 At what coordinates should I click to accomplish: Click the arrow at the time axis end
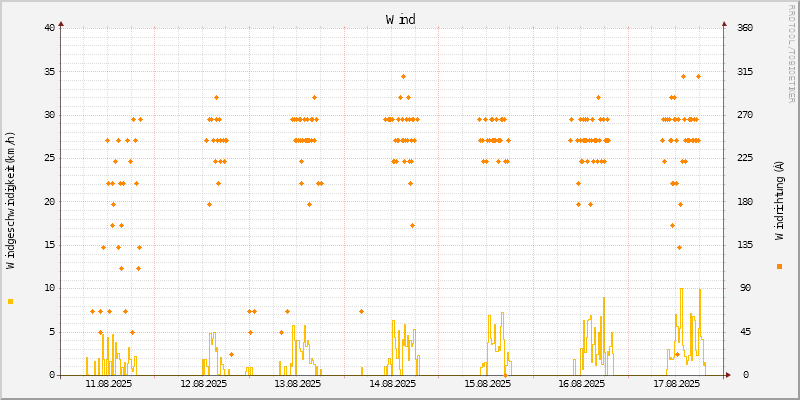coord(728,375)
